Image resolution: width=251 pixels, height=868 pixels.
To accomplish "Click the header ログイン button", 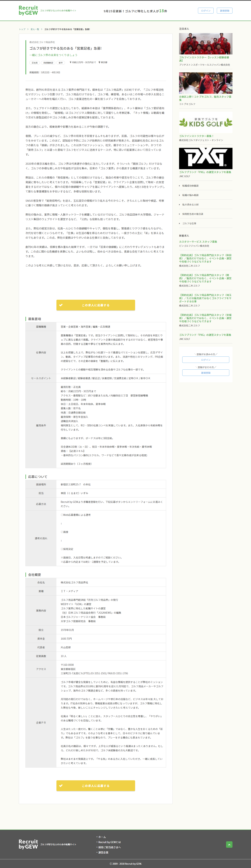I will (205, 11).
